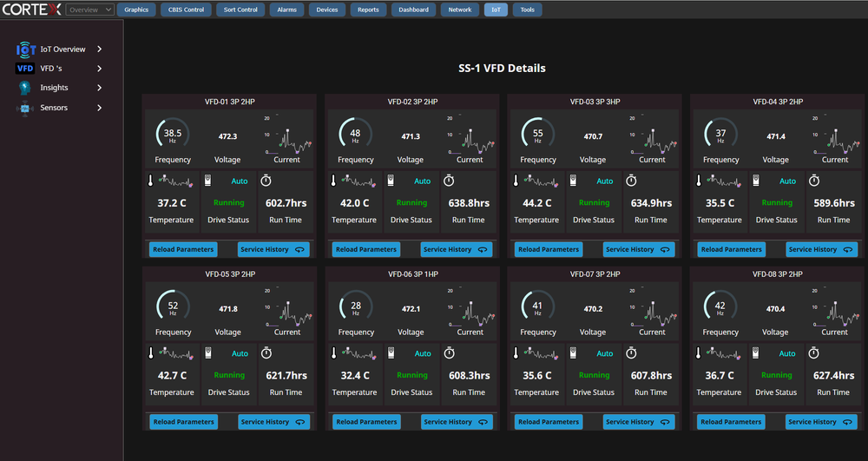Open Service History for VFD-01
The width and height of the screenshot is (868, 461).
click(273, 249)
